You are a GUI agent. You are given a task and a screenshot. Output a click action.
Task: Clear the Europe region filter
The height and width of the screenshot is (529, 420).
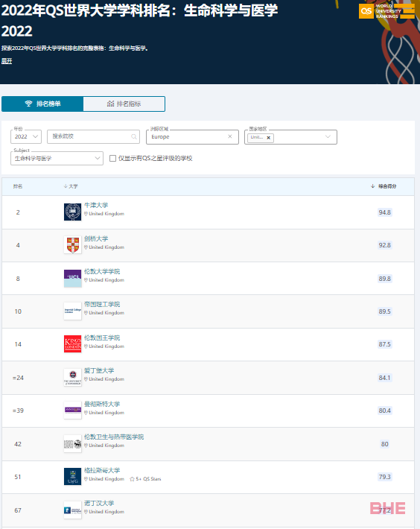click(230, 136)
